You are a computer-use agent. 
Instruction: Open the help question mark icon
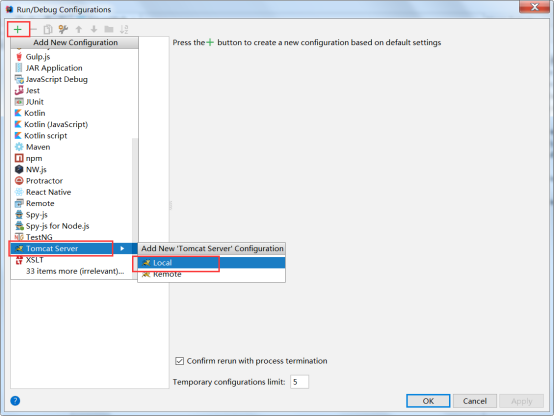click(x=15, y=401)
